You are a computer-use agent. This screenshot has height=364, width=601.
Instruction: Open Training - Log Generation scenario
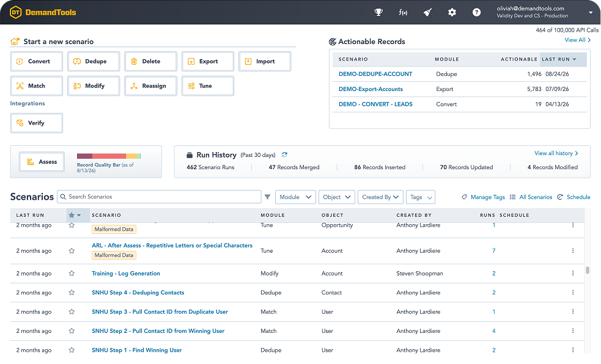pos(126,273)
